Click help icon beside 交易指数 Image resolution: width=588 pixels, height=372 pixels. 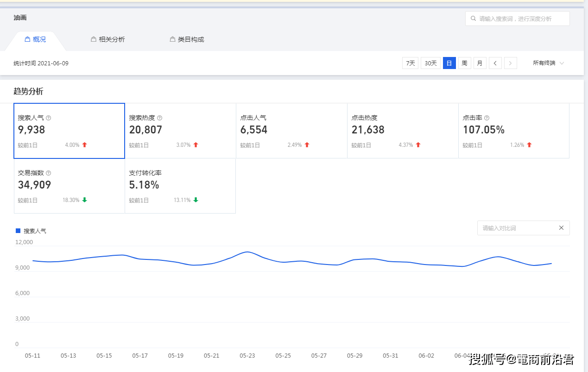49,173
